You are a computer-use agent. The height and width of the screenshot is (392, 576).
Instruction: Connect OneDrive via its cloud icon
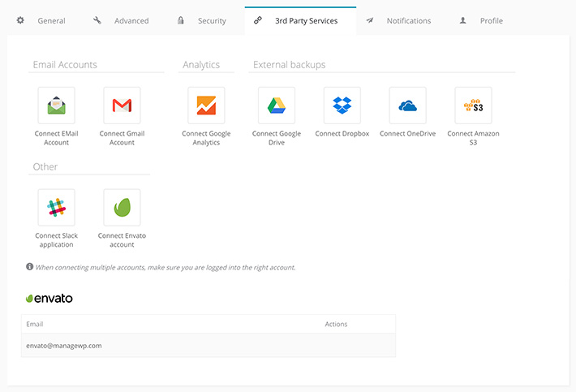point(407,106)
